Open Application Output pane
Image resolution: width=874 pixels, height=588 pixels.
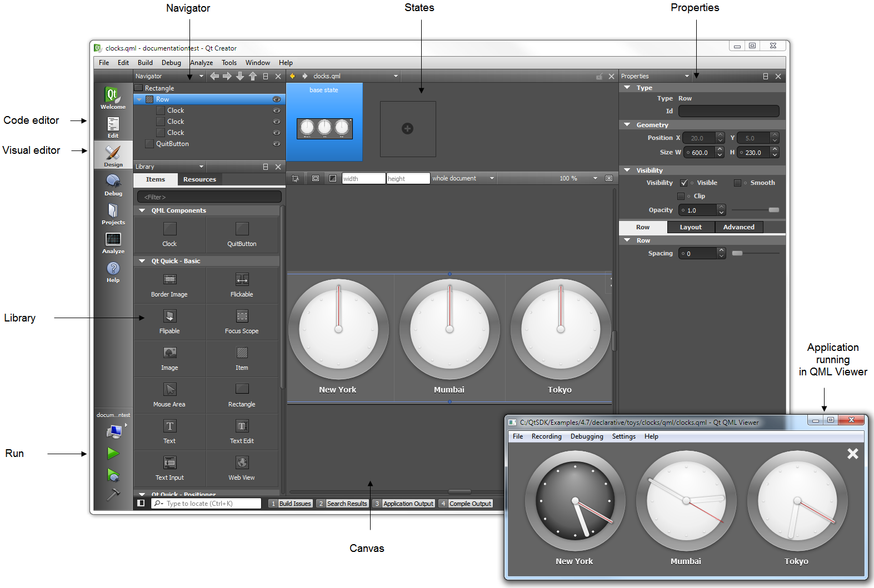coord(404,504)
